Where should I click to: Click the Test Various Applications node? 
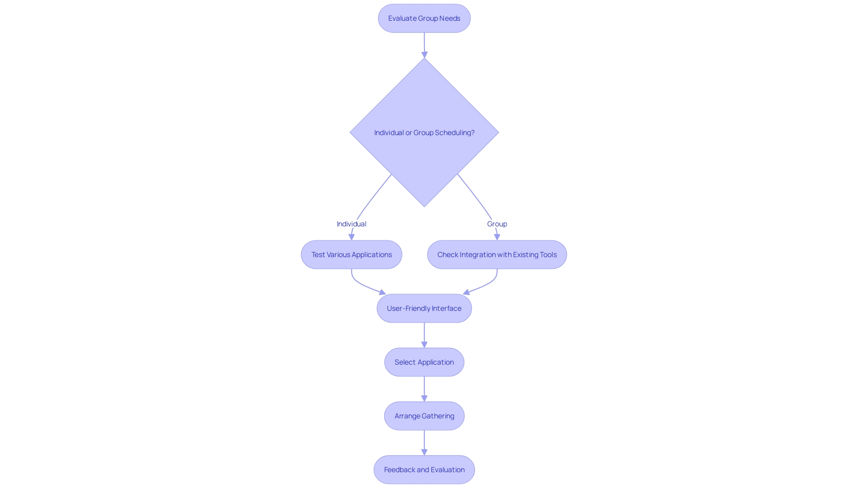tap(351, 254)
